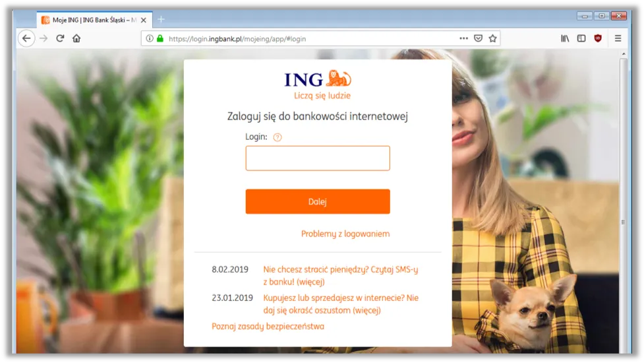Close the Moje ING tab
This screenshot has width=644, height=363.
(143, 20)
